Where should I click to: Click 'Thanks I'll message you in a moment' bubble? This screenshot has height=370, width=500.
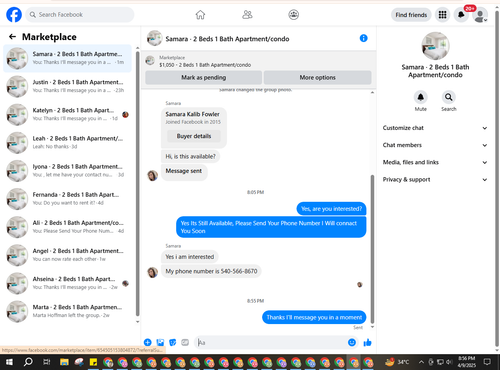point(314,317)
